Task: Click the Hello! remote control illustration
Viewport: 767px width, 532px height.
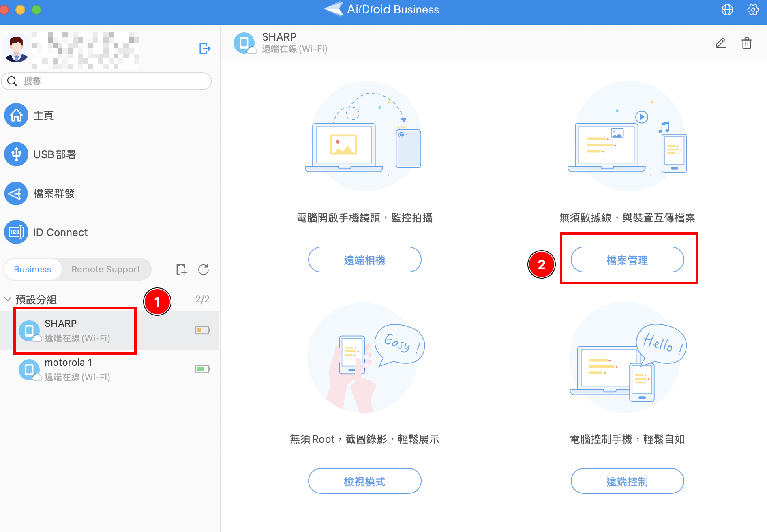Action: tap(628, 358)
